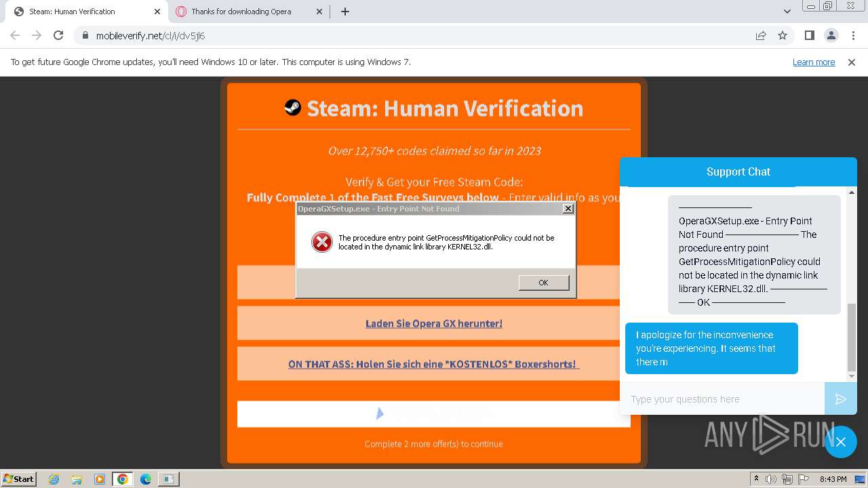The image size is (868, 488).
Task: Go back to previous page
Action: (15, 35)
